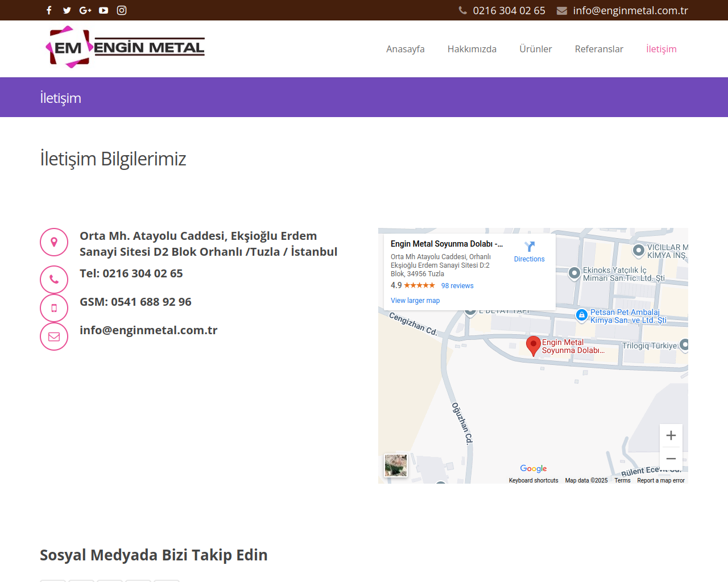The width and height of the screenshot is (728, 582).
Task: Click the envelope icon in the top bar
Action: (562, 11)
